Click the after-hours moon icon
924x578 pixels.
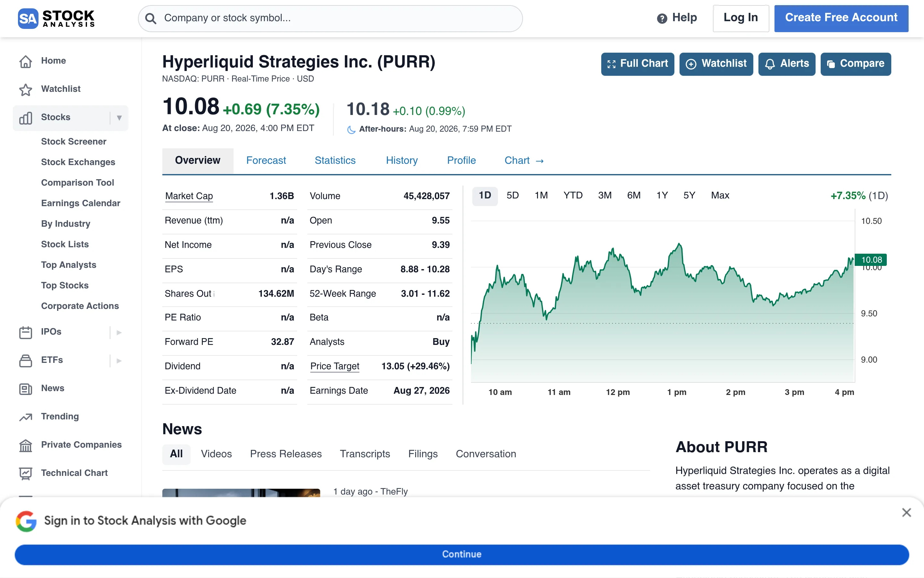pos(351,130)
